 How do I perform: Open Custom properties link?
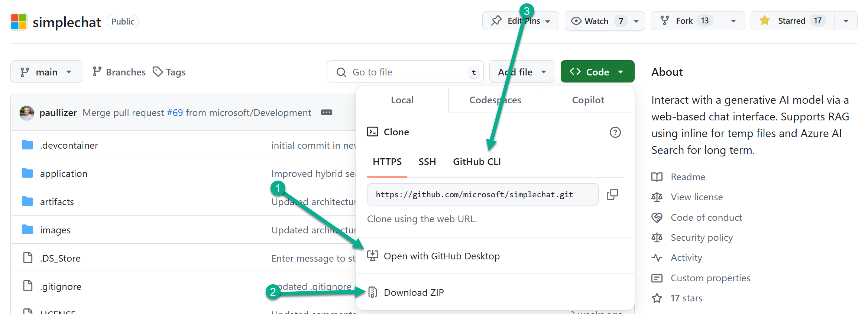pyautogui.click(x=710, y=278)
